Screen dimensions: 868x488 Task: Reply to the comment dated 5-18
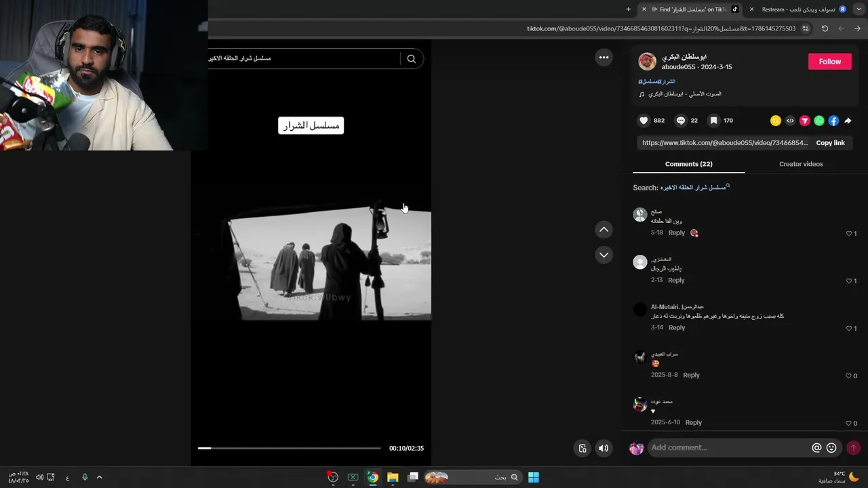tap(677, 232)
